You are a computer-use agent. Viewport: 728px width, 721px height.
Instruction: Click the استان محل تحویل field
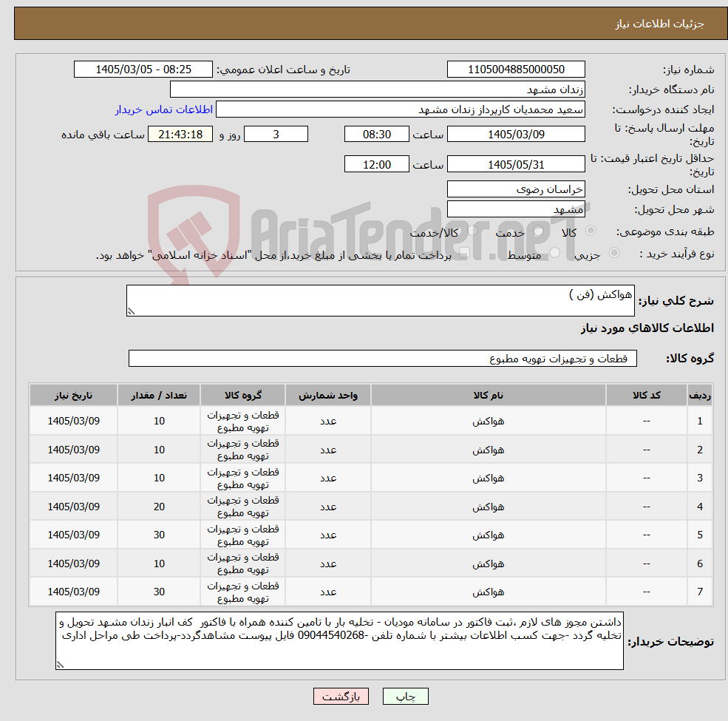516,189
